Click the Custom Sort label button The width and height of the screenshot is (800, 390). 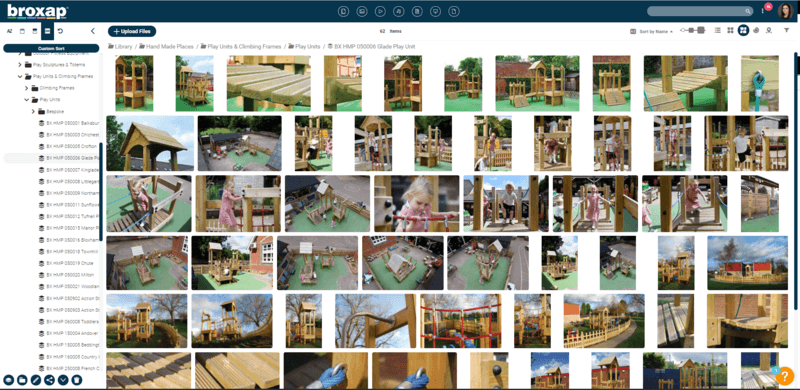[x=51, y=48]
